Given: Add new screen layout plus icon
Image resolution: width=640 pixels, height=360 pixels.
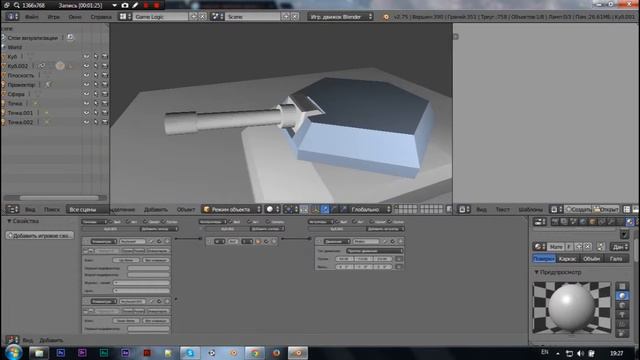Looking at the screenshot, I should click(193, 17).
